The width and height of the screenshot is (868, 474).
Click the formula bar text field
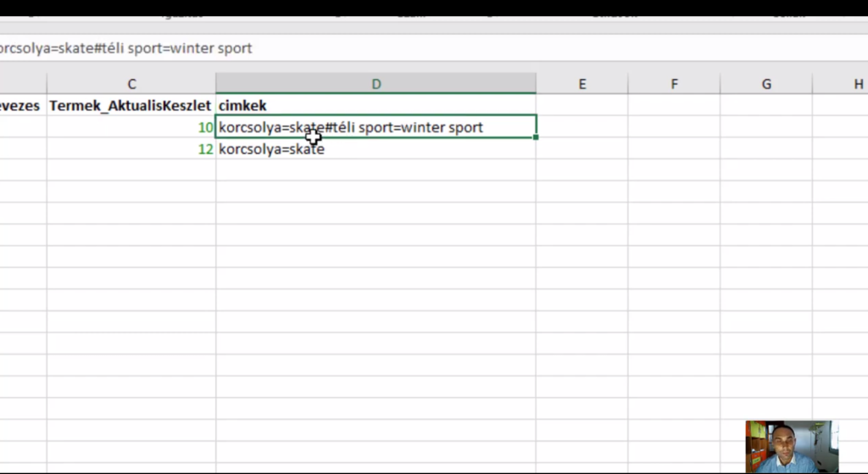pos(424,48)
